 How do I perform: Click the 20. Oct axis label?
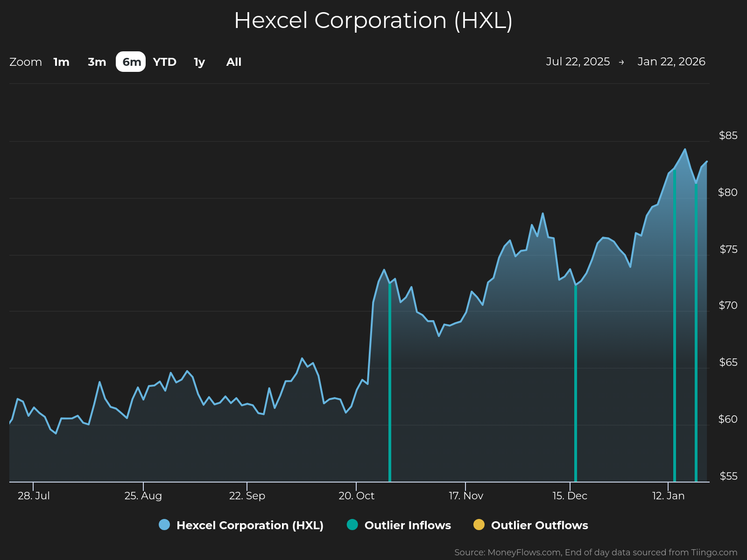[x=356, y=496]
